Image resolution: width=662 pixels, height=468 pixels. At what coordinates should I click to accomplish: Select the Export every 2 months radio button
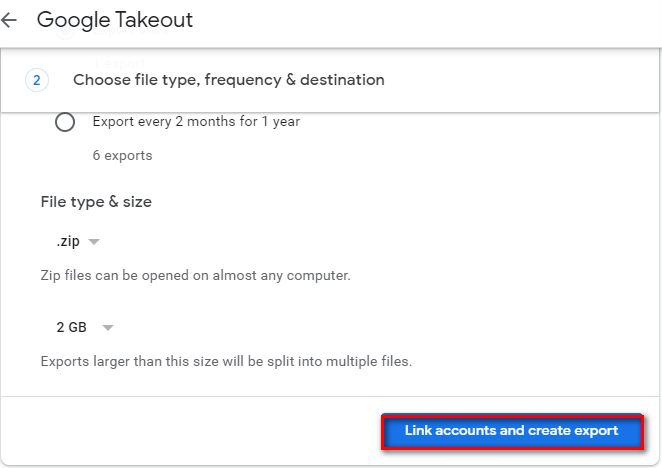65,122
